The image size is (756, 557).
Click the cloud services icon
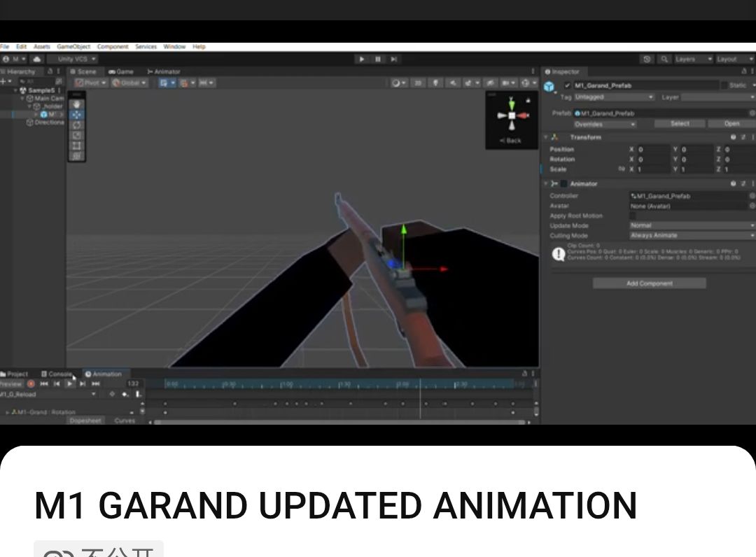[x=37, y=59]
